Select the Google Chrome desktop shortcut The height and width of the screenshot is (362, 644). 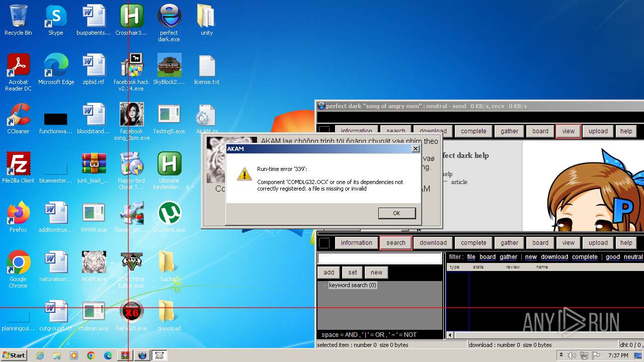point(18,270)
